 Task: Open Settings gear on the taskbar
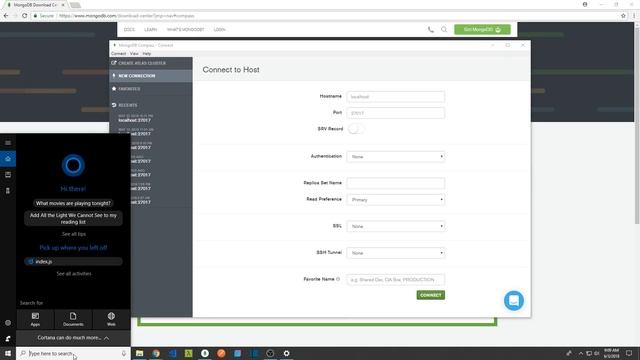(287, 353)
